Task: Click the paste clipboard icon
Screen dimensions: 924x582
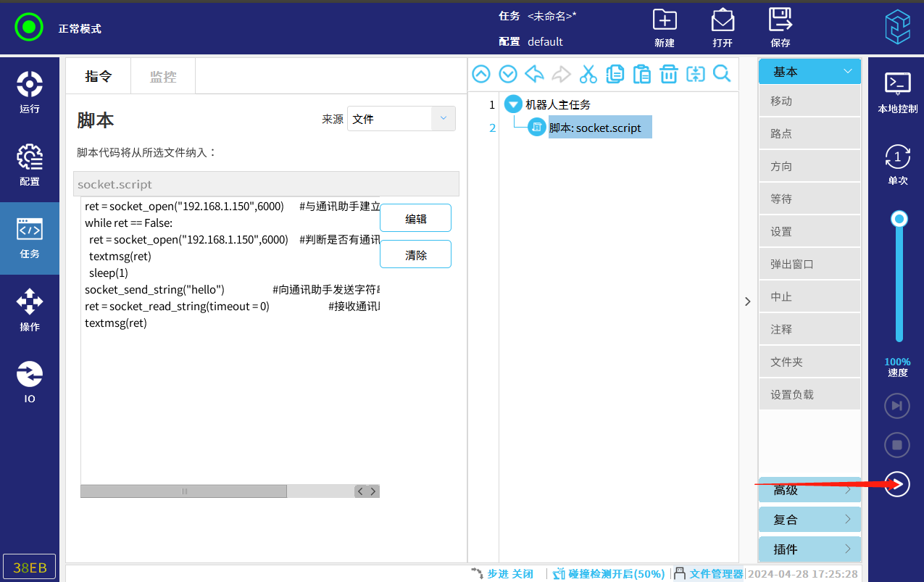Action: 641,74
